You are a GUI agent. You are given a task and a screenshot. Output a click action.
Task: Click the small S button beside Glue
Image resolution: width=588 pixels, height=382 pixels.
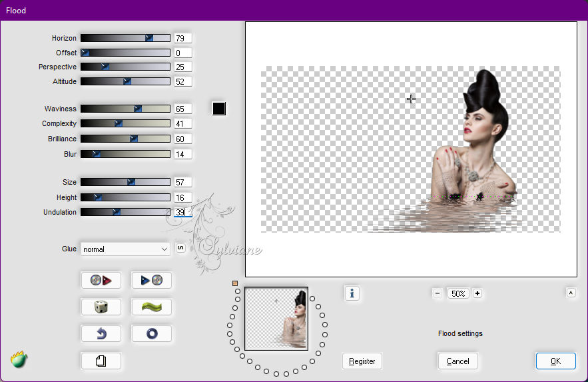tap(180, 248)
